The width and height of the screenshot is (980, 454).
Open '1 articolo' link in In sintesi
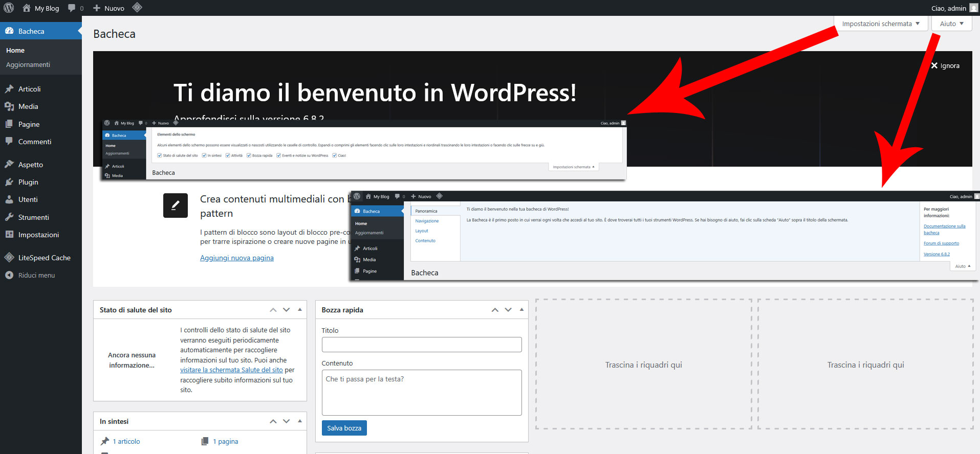click(126, 442)
